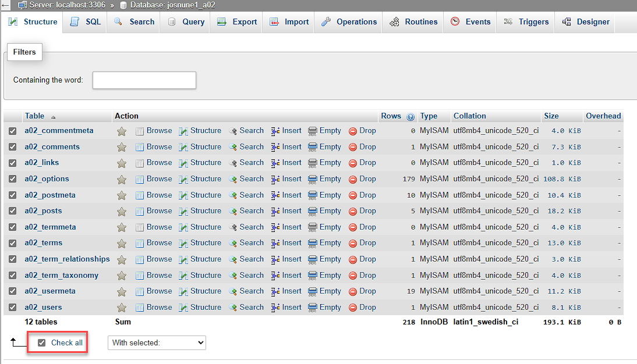
Task: Uncheck the a02_posts table checkbox
Action: [x=13, y=210]
